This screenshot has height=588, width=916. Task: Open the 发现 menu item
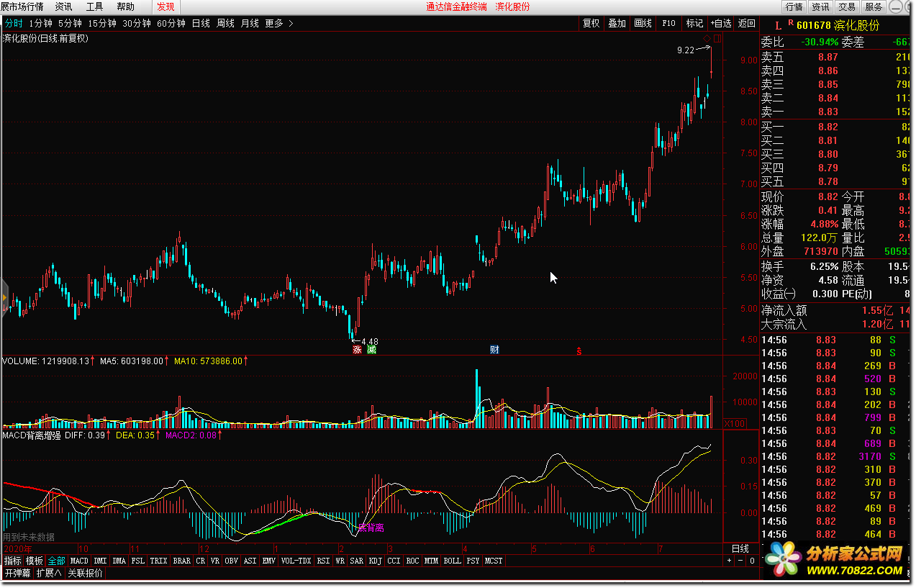[x=165, y=6]
